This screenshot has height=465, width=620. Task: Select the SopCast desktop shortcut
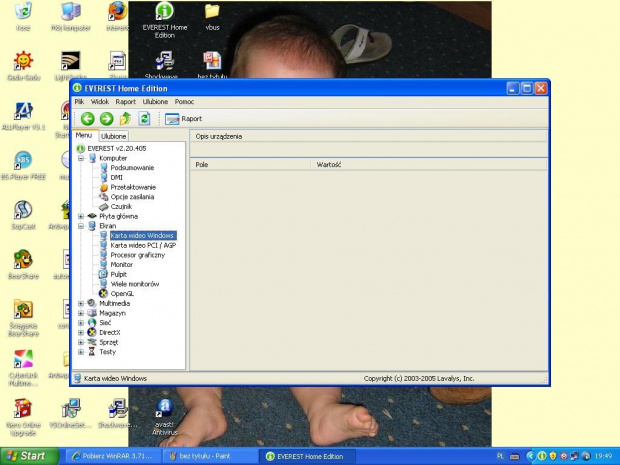23,215
